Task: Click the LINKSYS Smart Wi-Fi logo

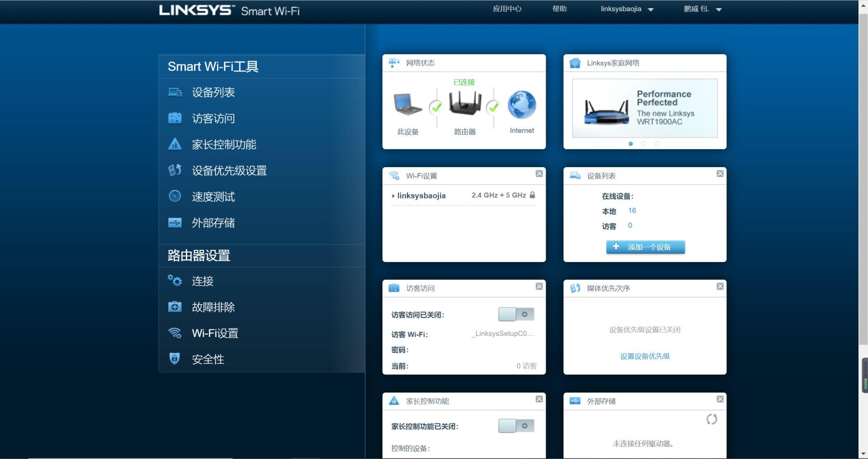Action: point(229,10)
